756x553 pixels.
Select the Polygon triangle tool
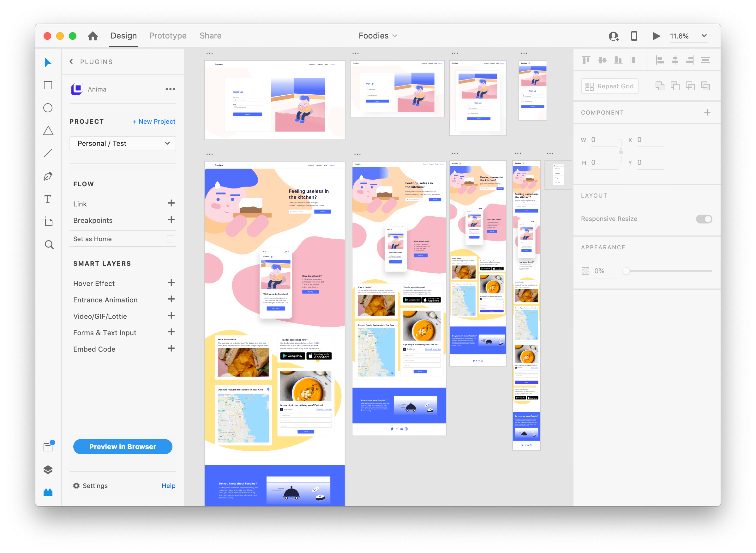click(x=48, y=131)
